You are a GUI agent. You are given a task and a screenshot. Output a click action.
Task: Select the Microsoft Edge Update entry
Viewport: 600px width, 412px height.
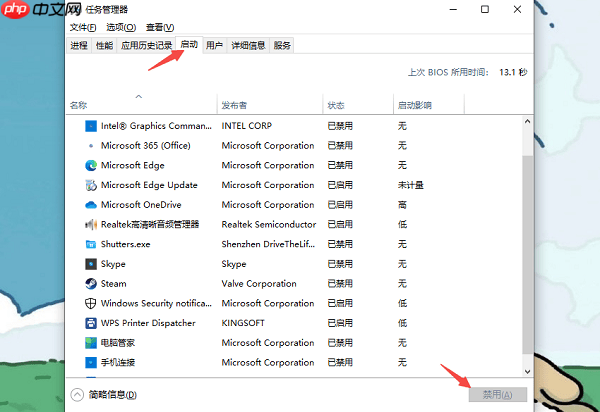(x=149, y=185)
